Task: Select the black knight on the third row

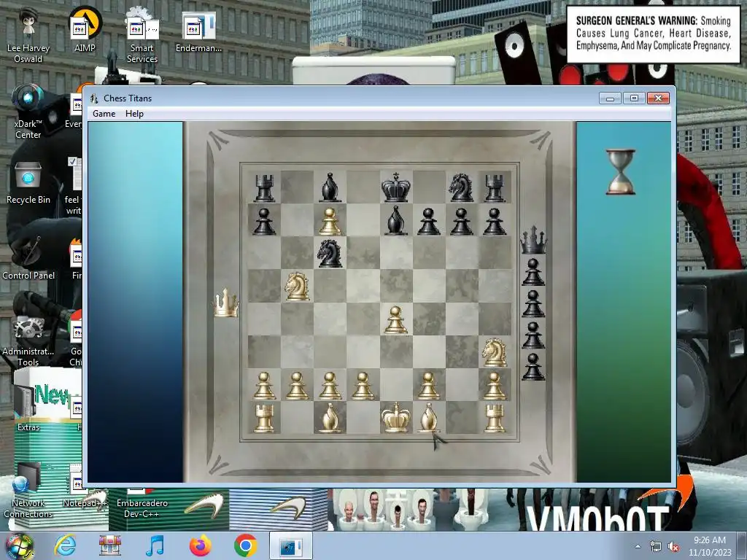Action: click(330, 253)
